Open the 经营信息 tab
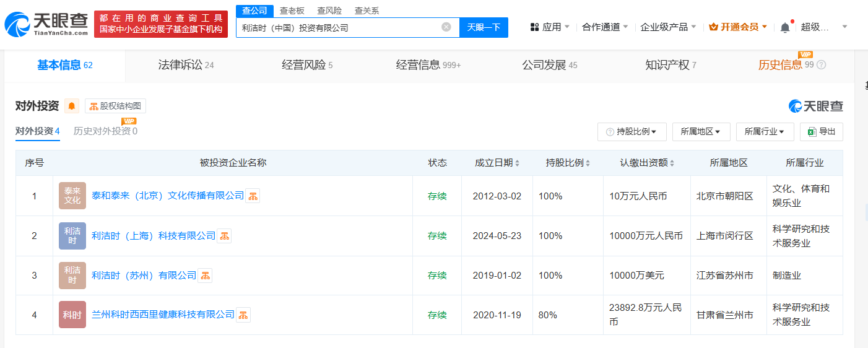This screenshot has height=348, width=868. click(428, 65)
